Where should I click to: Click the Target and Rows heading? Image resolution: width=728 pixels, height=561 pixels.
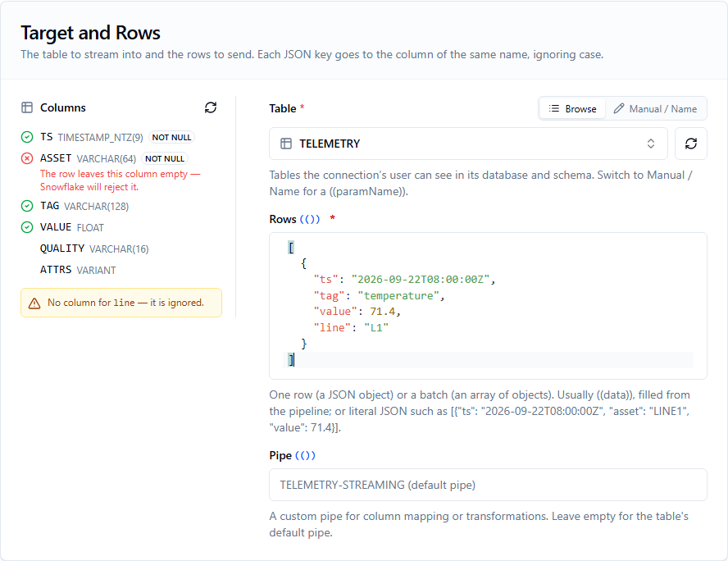click(x=90, y=33)
